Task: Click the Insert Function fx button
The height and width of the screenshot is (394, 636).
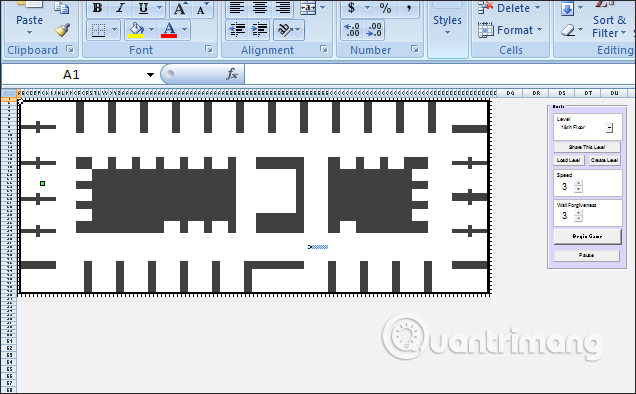Action: click(x=232, y=74)
